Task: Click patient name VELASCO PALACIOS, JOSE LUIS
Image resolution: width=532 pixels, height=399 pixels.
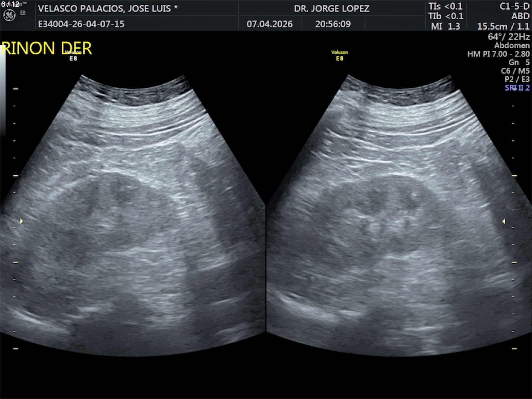Action: coord(108,8)
